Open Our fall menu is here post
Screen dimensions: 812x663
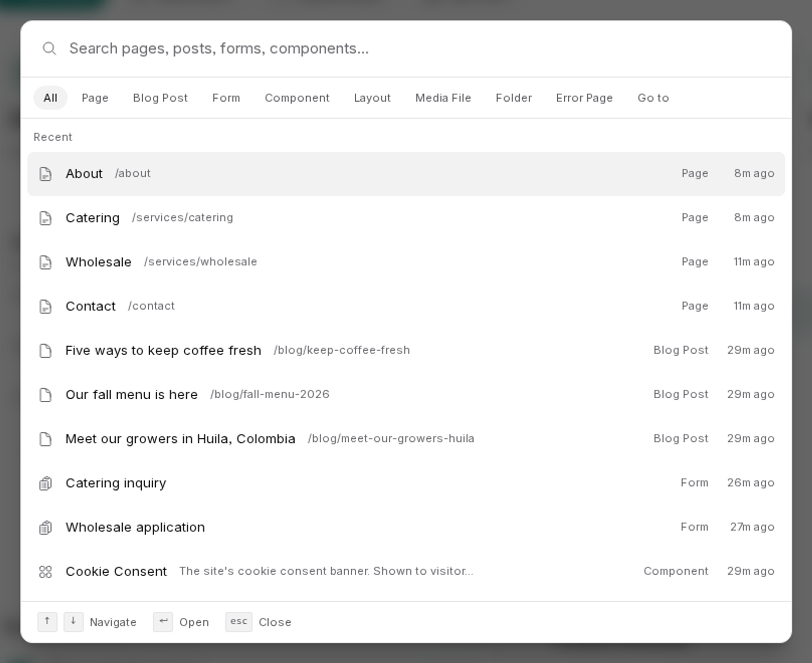(x=406, y=395)
